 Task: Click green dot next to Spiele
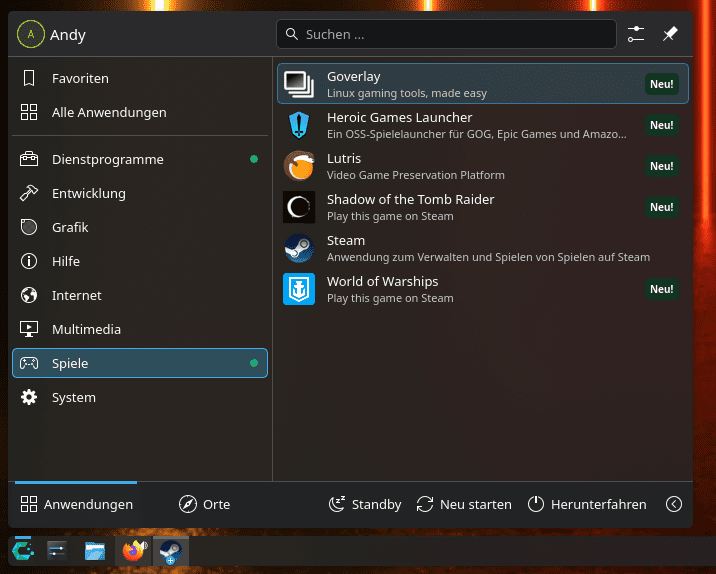tap(254, 363)
